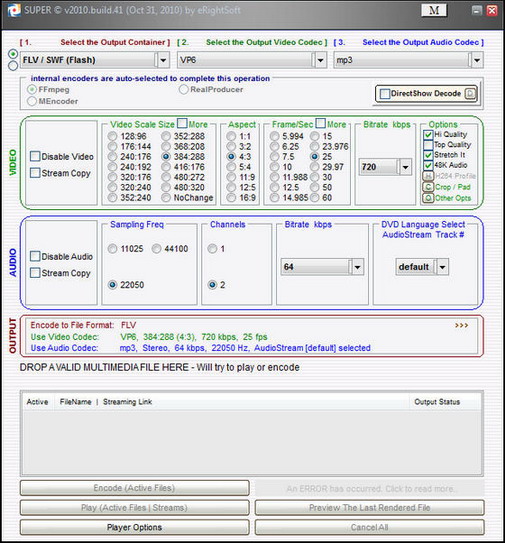Screen dimensions: 505x543
Task: Open Crop / Pad options icon
Action: [x=428, y=187]
